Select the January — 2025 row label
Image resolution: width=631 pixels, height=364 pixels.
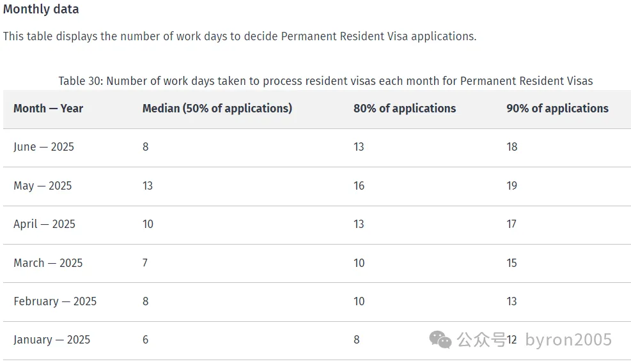(x=52, y=340)
